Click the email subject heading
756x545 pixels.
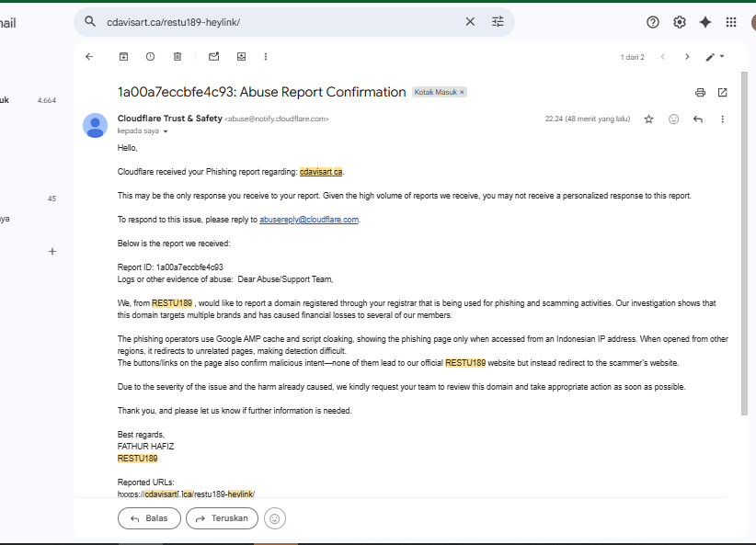(x=262, y=92)
